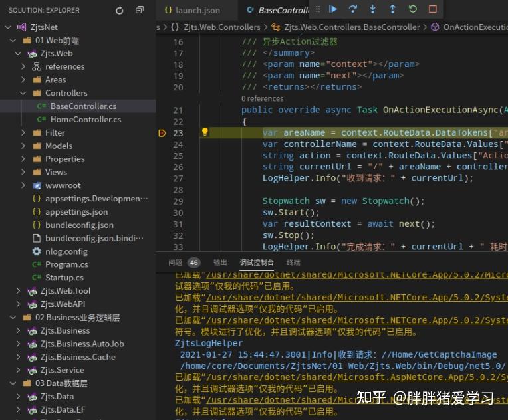The width and height of the screenshot is (508, 420).
Task: Expand the Models folder
Action: [x=23, y=146]
